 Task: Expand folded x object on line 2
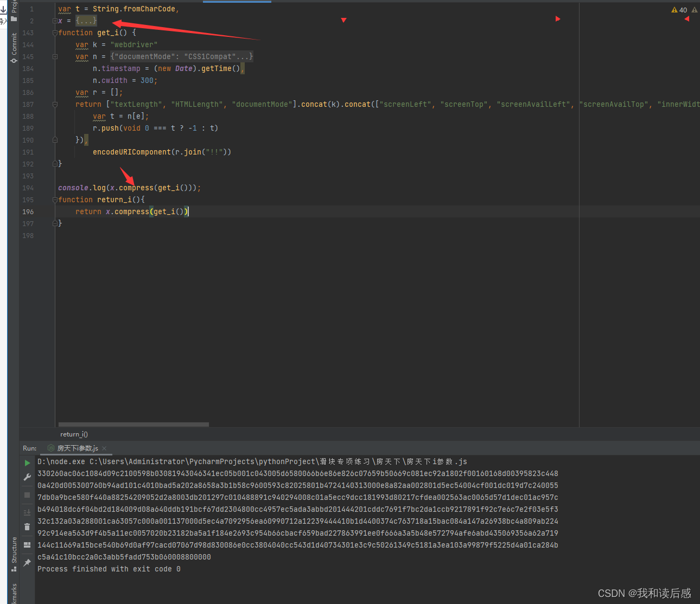click(55, 21)
